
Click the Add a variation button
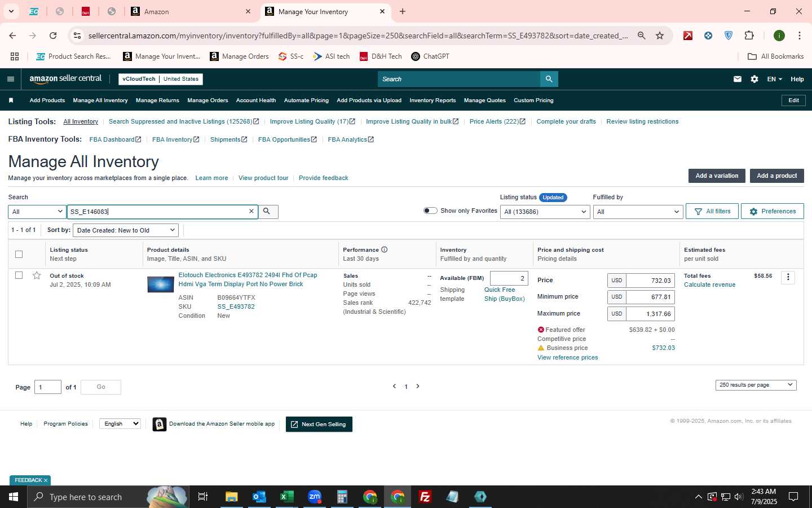tap(717, 176)
